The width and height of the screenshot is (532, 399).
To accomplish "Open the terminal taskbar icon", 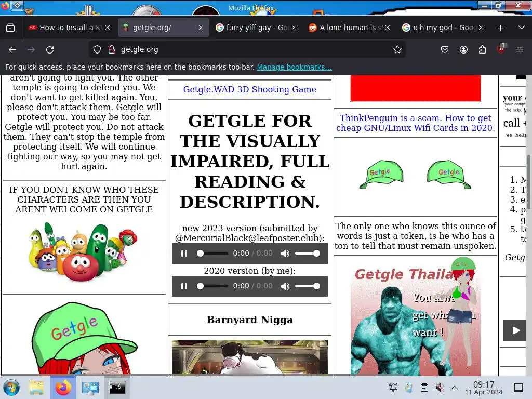I will (x=117, y=387).
